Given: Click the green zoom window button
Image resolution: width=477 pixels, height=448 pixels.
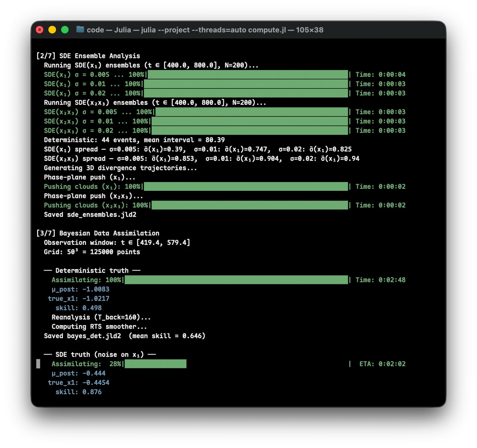Looking at the screenshot, I should [65, 30].
